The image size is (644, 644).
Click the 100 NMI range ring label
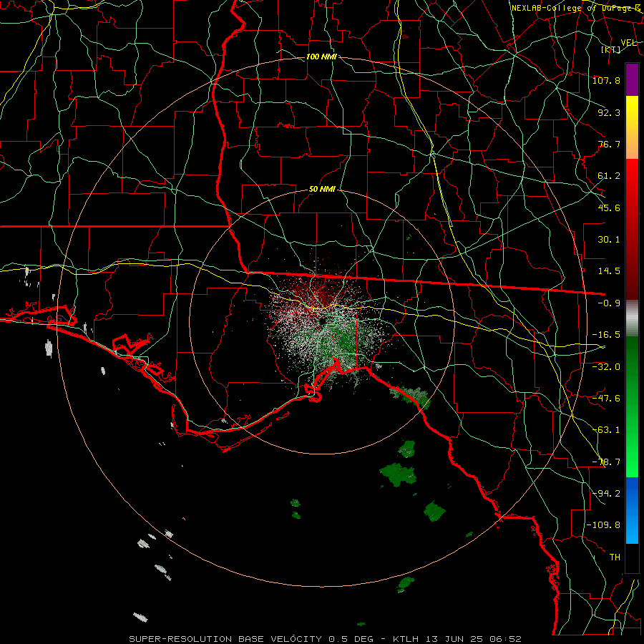tap(321, 57)
